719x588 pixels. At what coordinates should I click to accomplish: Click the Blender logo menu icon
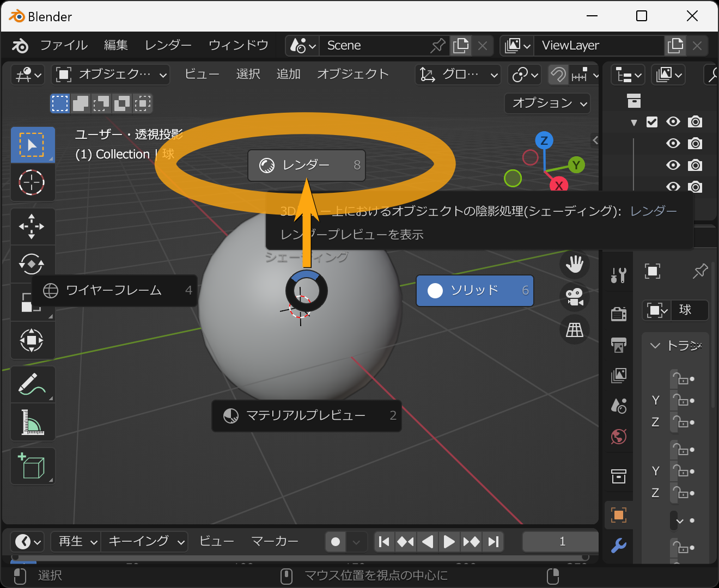tap(20, 46)
